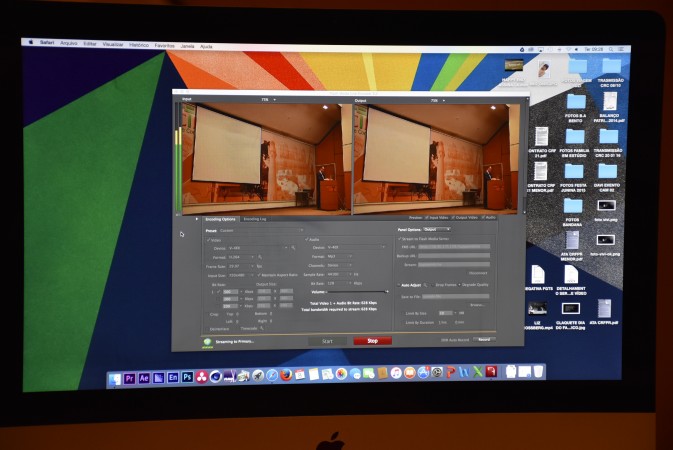Launch Excel from the Dock
The width and height of the screenshot is (673, 450).
pos(478,371)
